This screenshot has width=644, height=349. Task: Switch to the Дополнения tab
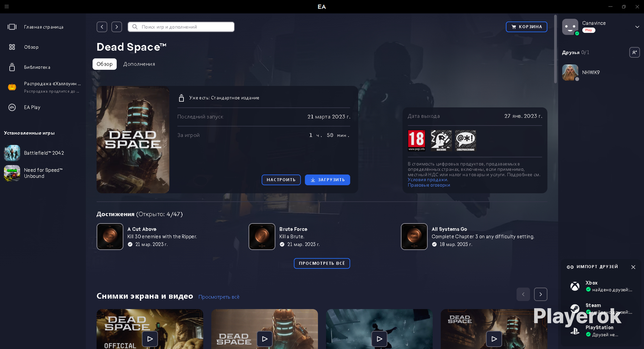coord(139,64)
